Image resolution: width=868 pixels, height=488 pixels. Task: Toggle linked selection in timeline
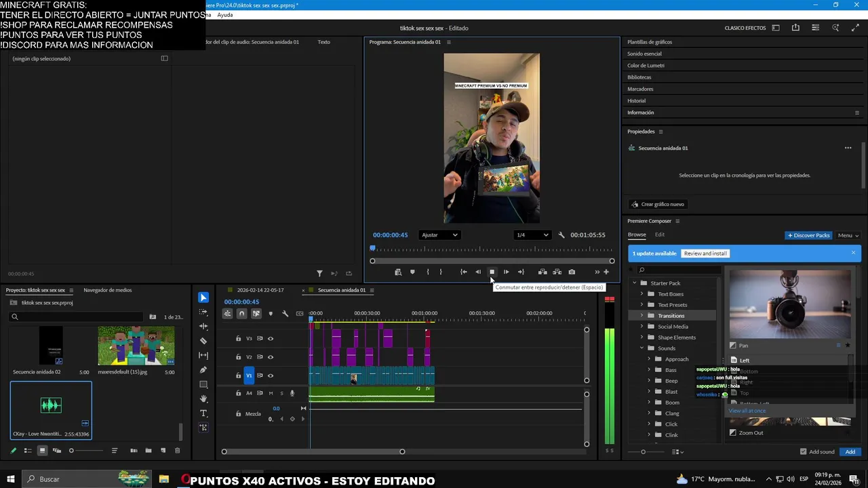point(256,313)
